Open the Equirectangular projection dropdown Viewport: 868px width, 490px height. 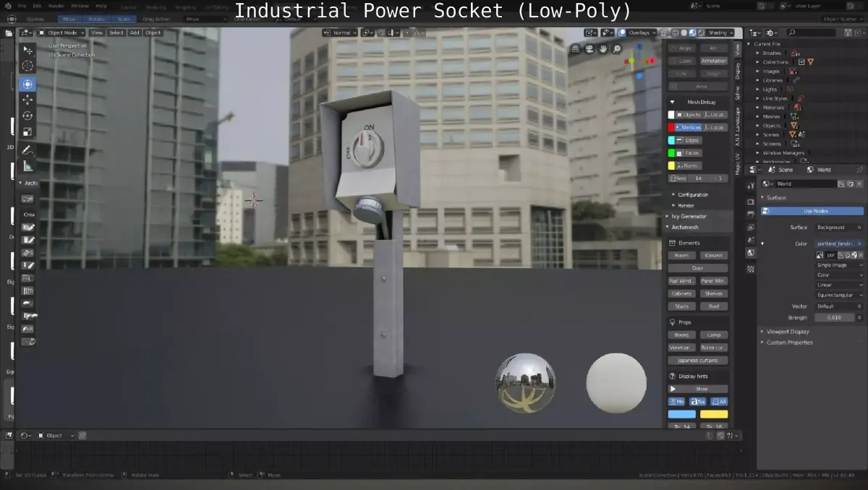(x=839, y=295)
